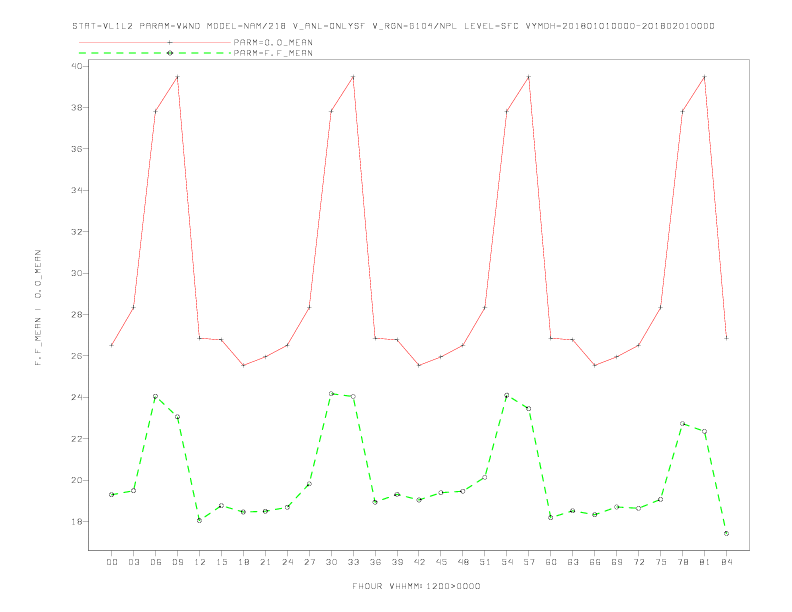Click the 38 tick label on vertical axis
This screenshot has width=792, height=612.
pos(78,108)
